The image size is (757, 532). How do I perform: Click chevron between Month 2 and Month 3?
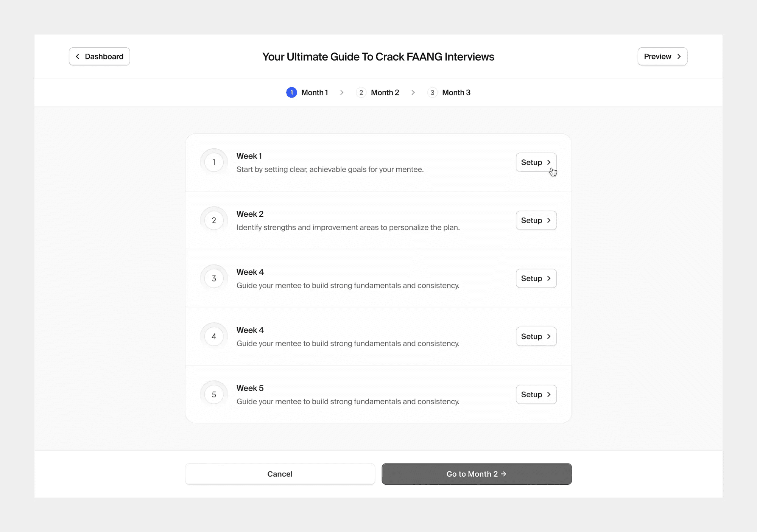[x=413, y=92]
